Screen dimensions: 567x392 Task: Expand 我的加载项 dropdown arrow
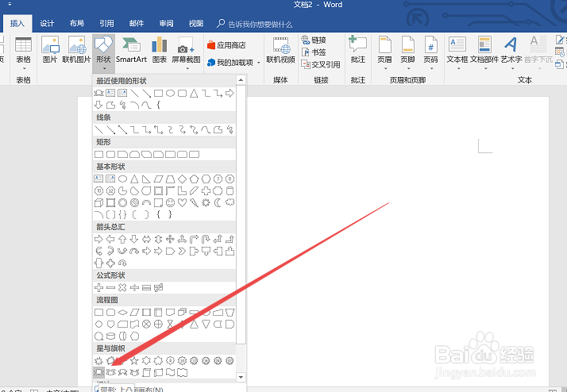click(259, 63)
